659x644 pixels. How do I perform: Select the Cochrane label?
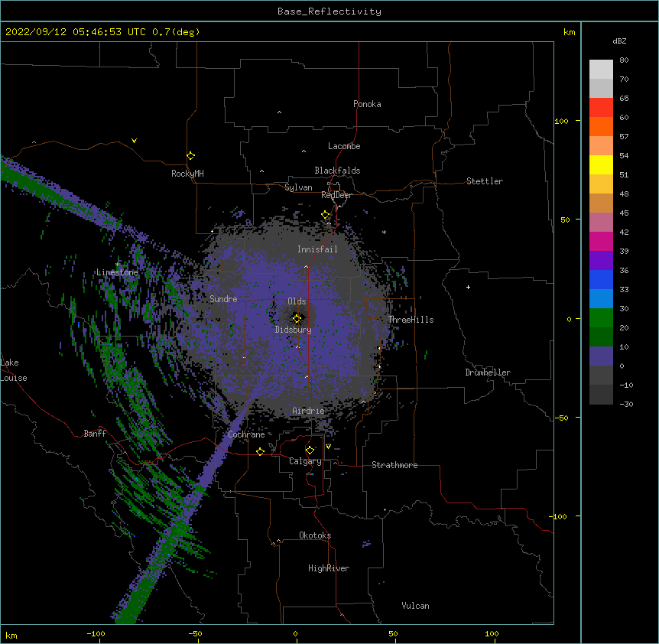(246, 434)
